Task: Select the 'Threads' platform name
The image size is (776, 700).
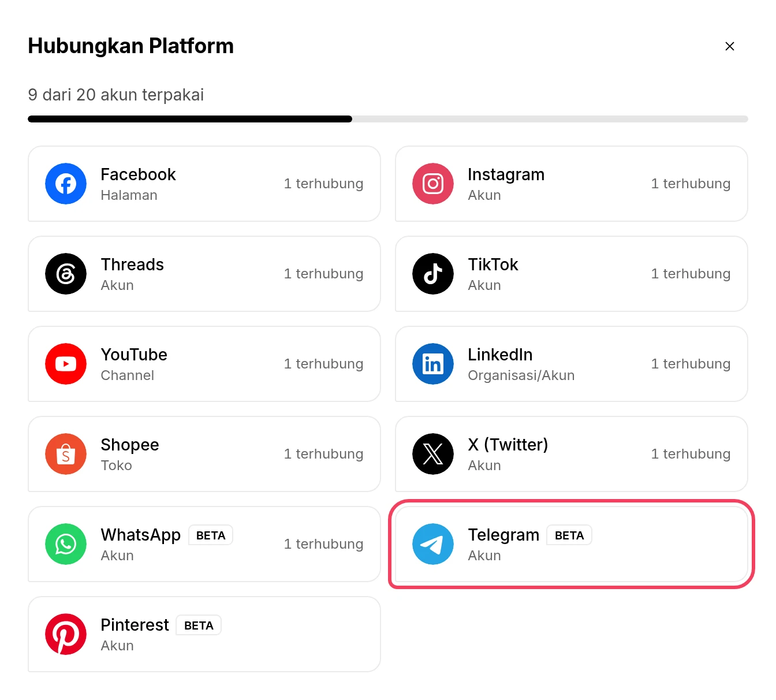Action: [132, 265]
